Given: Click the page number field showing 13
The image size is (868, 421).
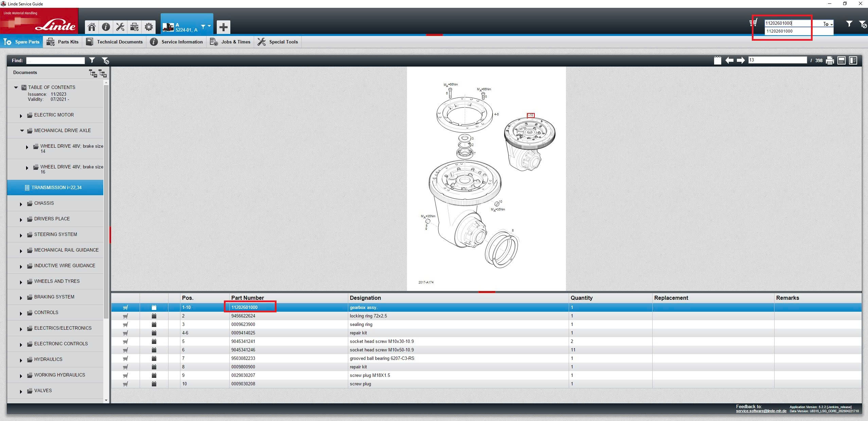Looking at the screenshot, I should click(x=777, y=60).
